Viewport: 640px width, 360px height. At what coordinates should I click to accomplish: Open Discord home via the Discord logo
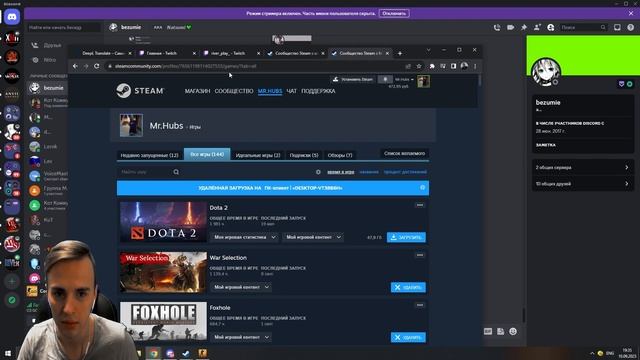[x=12, y=17]
